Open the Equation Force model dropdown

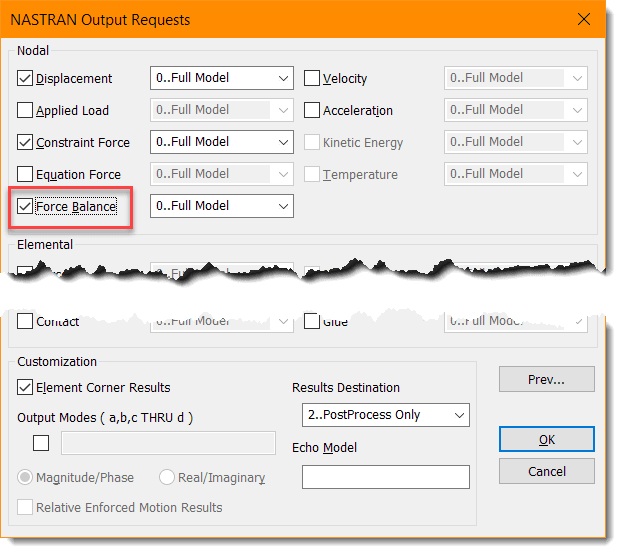pyautogui.click(x=222, y=174)
